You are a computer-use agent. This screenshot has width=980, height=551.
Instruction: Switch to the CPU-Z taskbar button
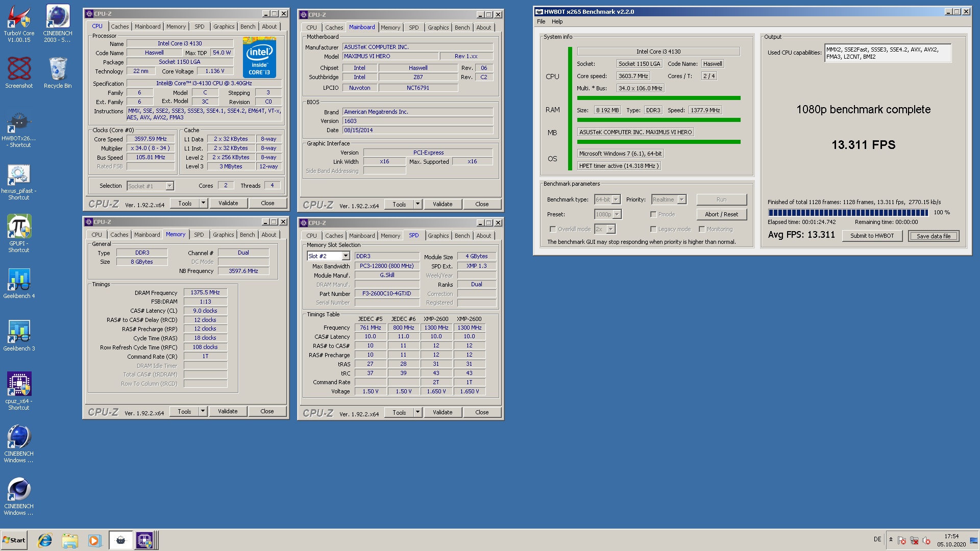(145, 540)
